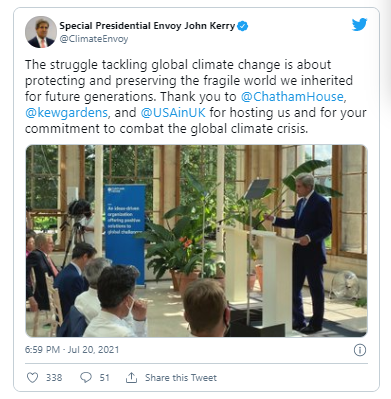The image size is (391, 399).
Task: Click Share this Tweet
Action: [x=181, y=378]
